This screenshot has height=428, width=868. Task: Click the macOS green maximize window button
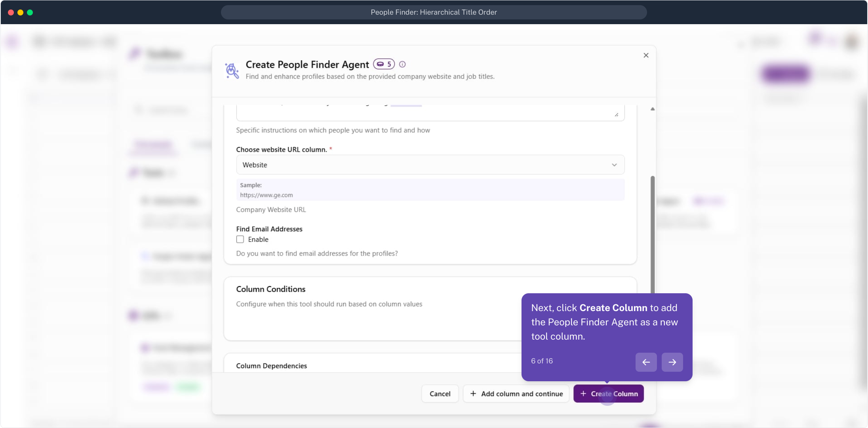[30, 12]
